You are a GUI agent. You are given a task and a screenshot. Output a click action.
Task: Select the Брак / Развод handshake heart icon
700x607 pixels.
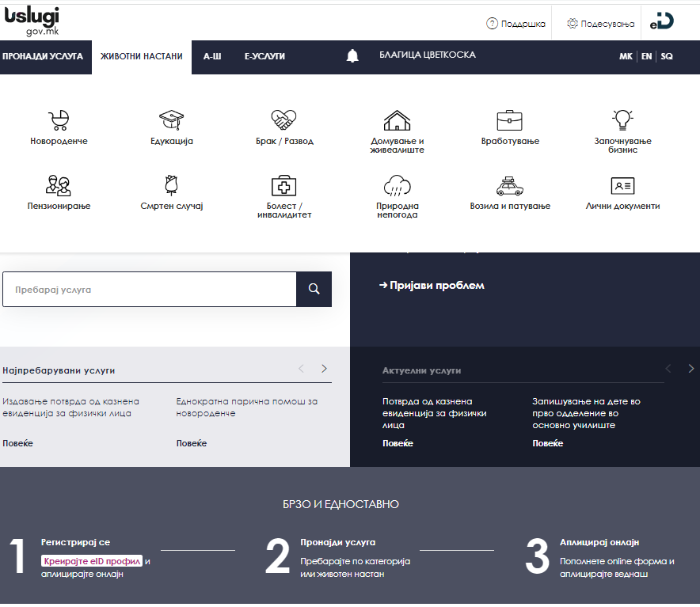pyautogui.click(x=283, y=120)
